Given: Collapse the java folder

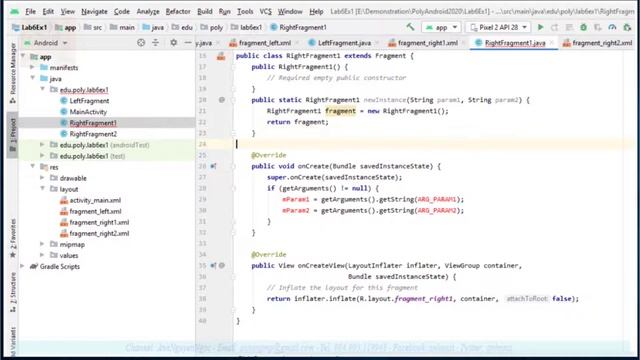Looking at the screenshot, I should point(33,78).
